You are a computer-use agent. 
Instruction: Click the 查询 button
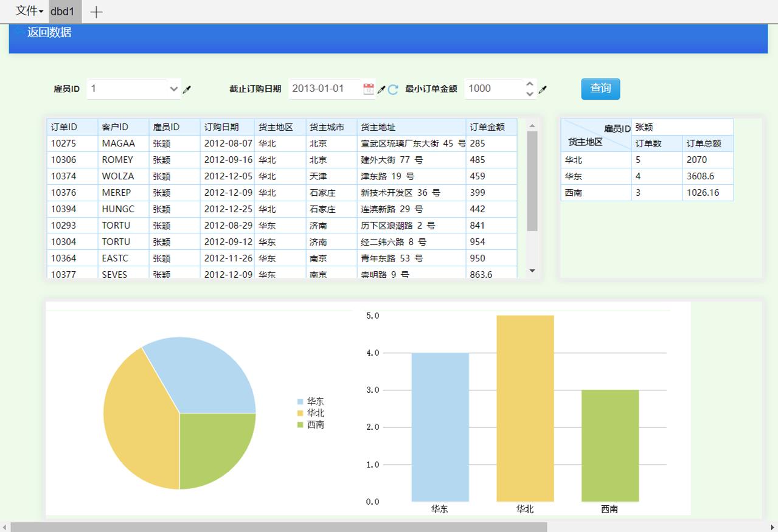pyautogui.click(x=600, y=89)
